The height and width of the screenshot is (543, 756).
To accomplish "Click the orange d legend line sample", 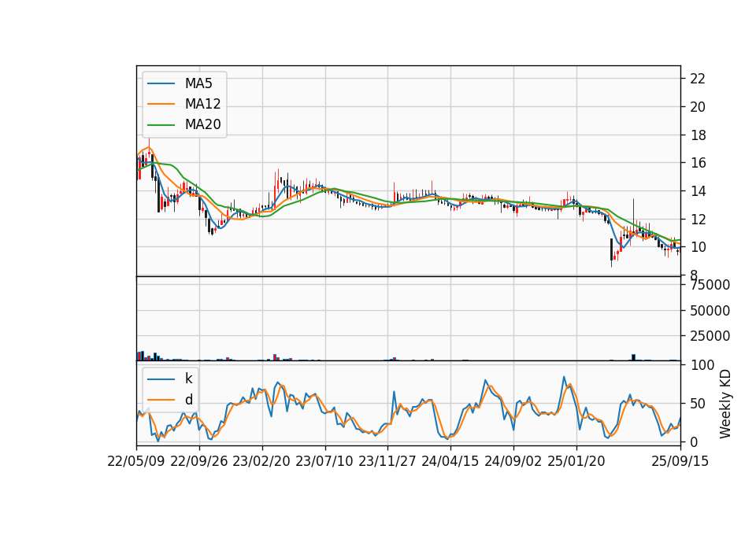I will pyautogui.click(x=161, y=400).
